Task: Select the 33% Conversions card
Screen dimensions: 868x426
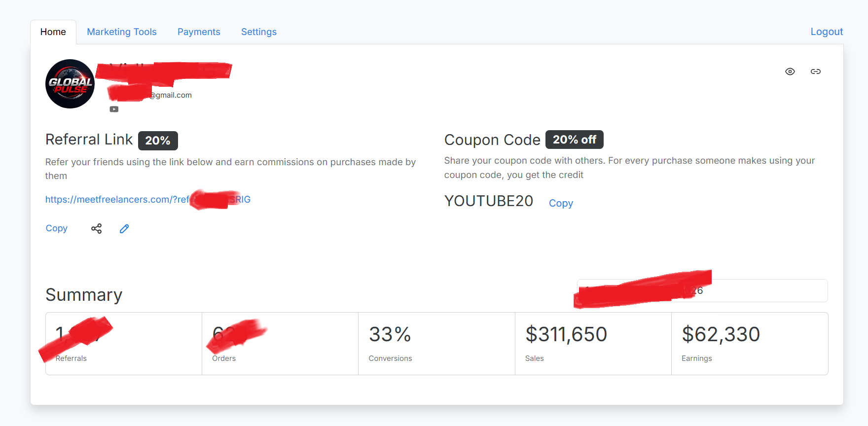Action: tap(436, 344)
